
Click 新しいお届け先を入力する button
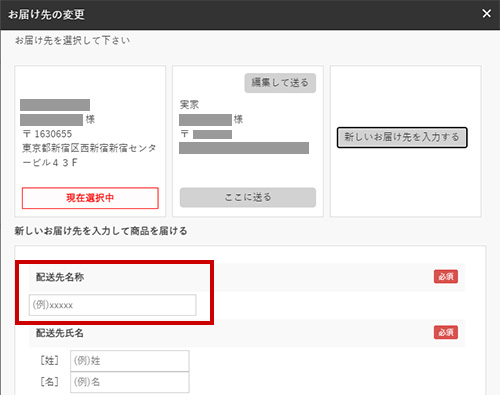point(402,137)
